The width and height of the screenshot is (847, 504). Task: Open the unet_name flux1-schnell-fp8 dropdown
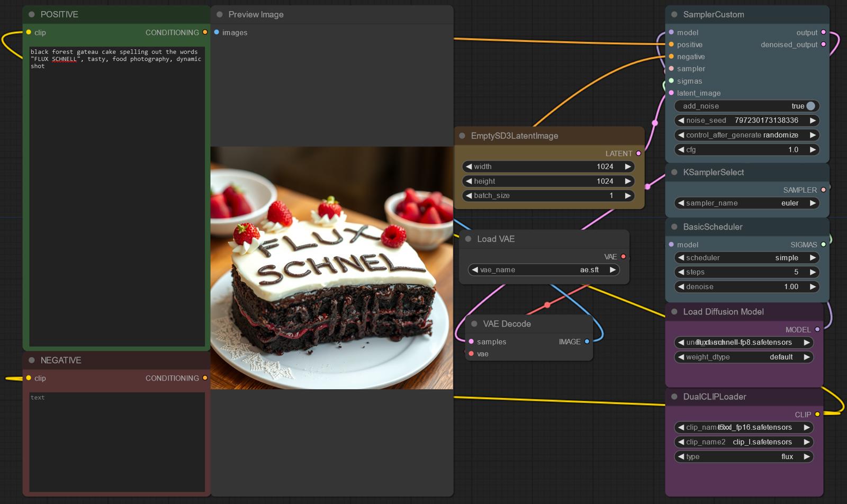[744, 343]
